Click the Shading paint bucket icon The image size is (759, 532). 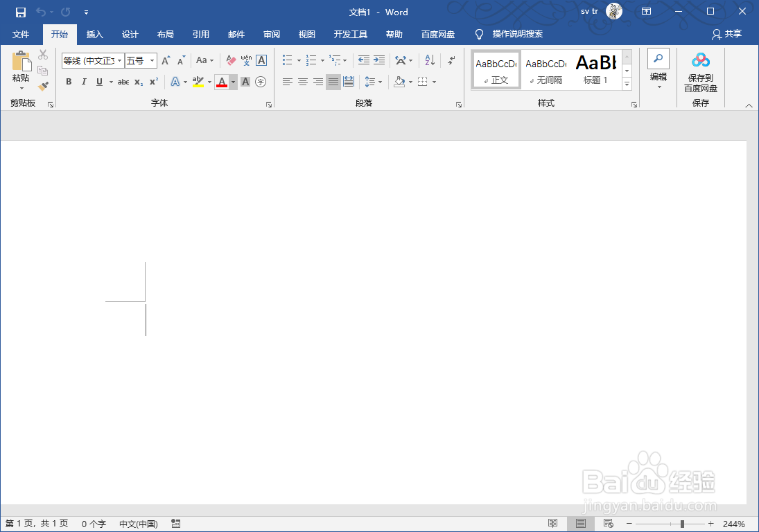[x=399, y=82]
